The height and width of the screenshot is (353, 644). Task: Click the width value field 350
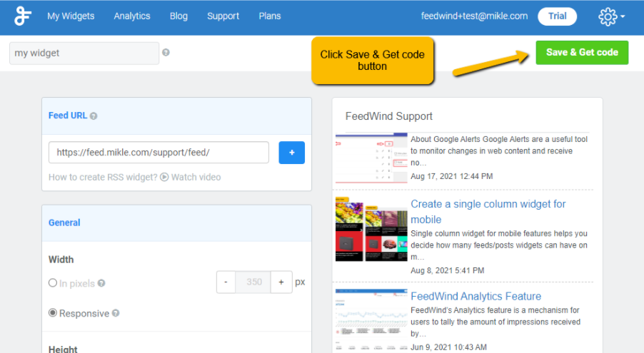(253, 282)
